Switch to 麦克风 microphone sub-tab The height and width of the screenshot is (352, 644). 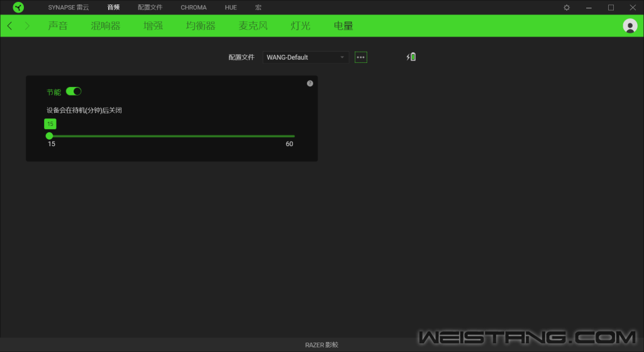253,26
